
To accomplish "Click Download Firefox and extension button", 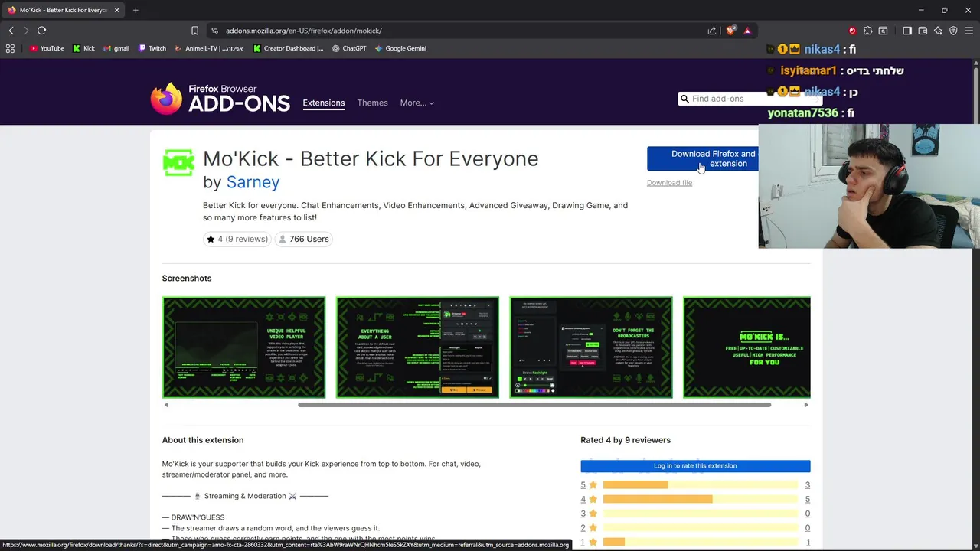I will tap(703, 158).
